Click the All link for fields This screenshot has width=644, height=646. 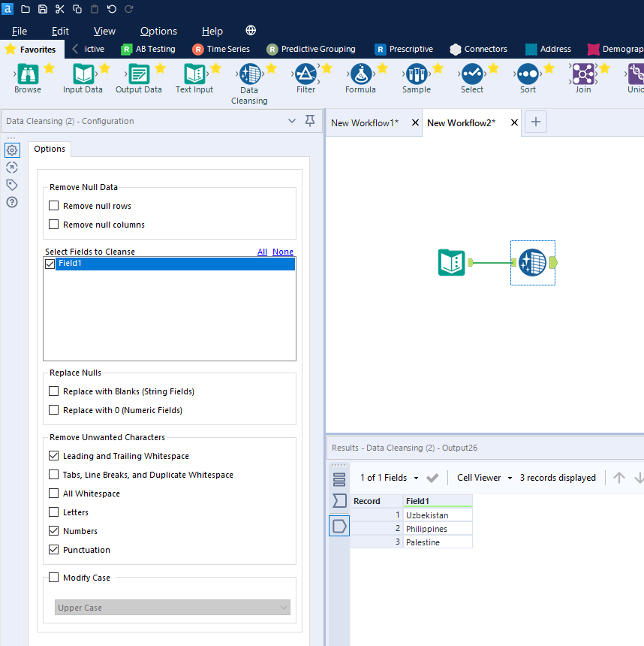tap(262, 252)
